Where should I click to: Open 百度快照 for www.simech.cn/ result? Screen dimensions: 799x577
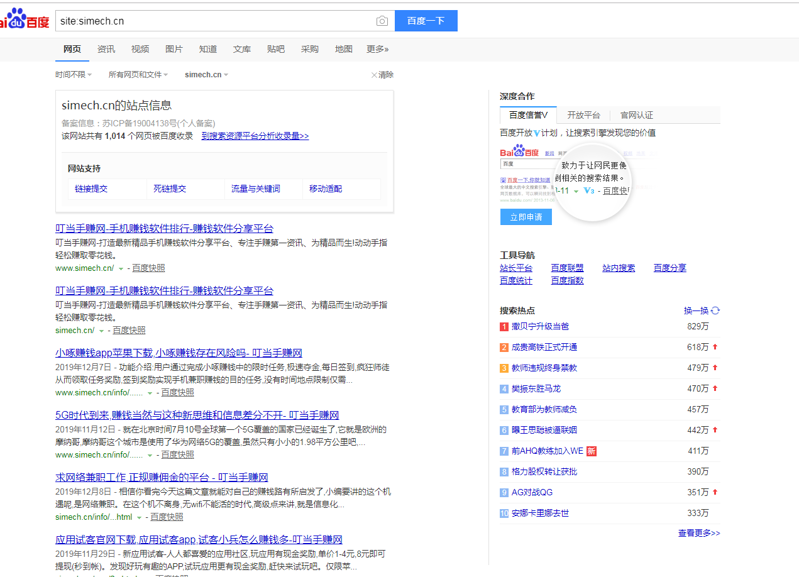[148, 268]
